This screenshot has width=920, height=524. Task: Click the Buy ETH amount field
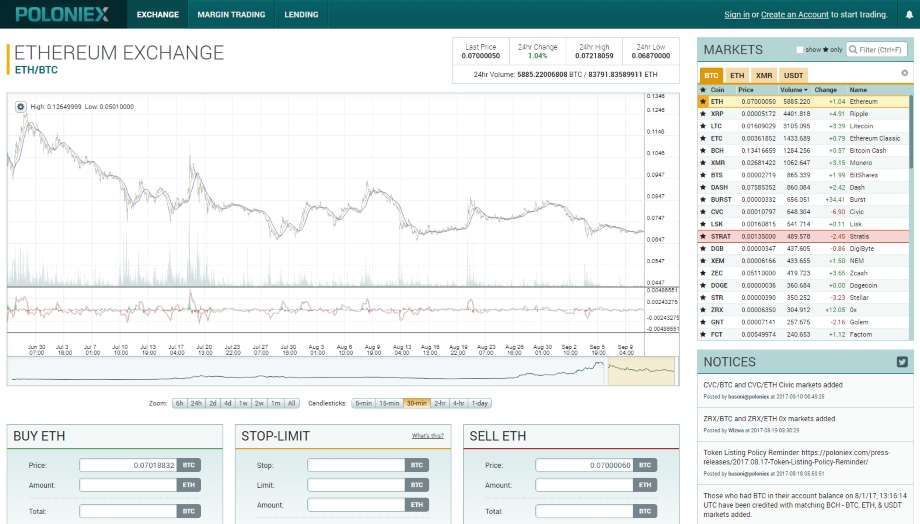tap(128, 485)
